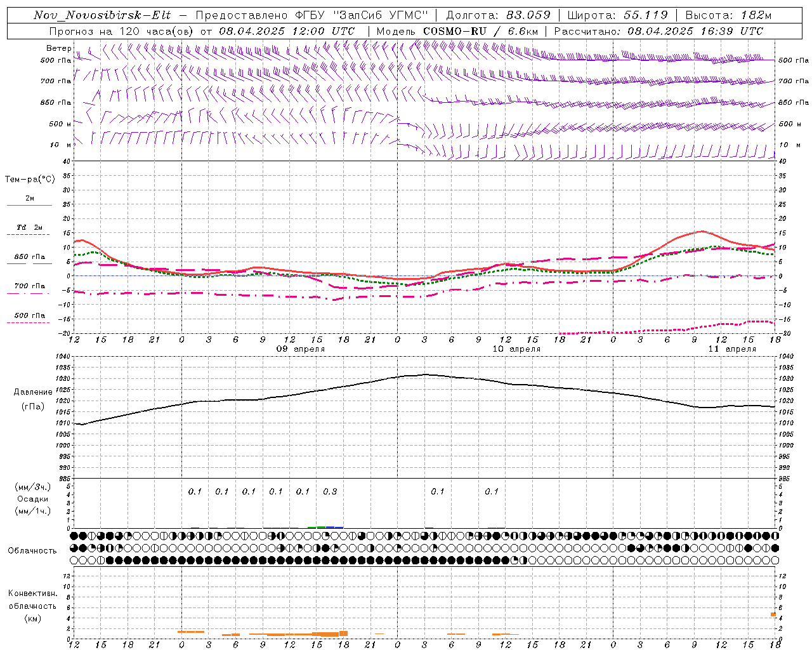Viewport: 812px width, 650px height.
Task: Click the (мм/1ч.) precipitation unit label
Action: (33, 511)
